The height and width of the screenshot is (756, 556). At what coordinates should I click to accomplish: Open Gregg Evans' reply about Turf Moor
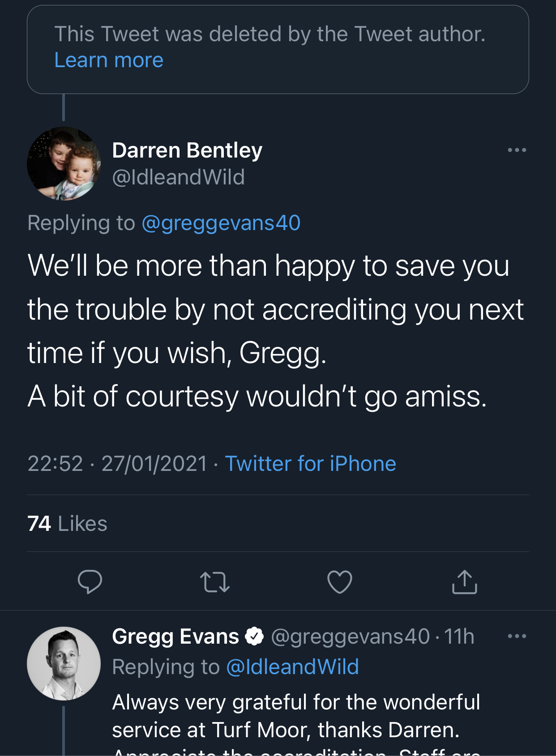(x=295, y=716)
